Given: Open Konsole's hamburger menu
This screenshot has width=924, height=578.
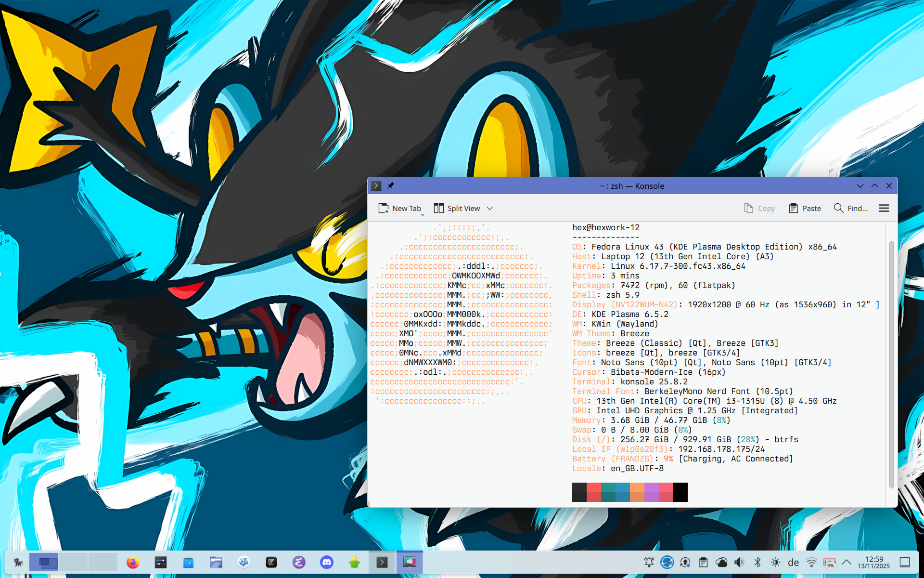Looking at the screenshot, I should click(x=884, y=208).
